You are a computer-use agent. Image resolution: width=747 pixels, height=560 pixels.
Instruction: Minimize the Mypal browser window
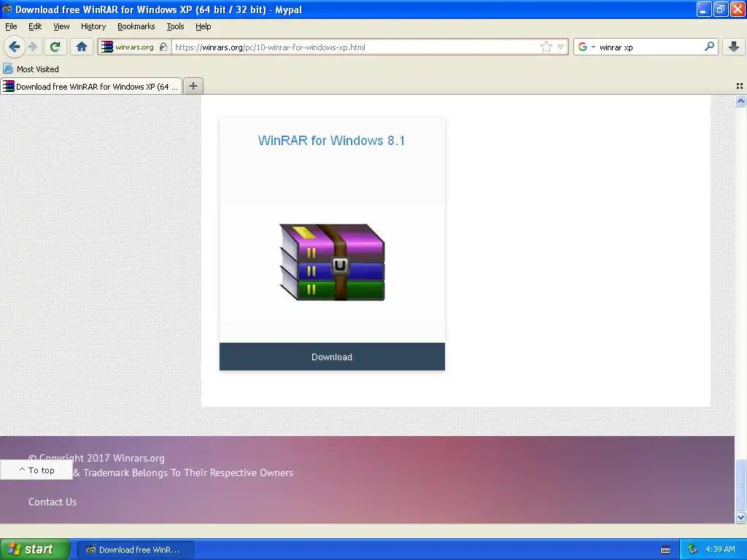(704, 9)
